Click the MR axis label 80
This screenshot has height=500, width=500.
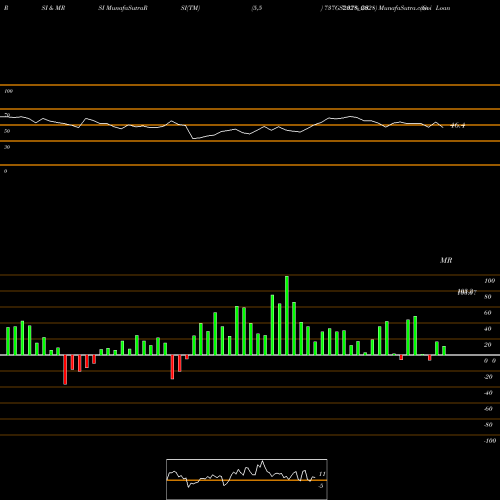pyautogui.click(x=488, y=297)
